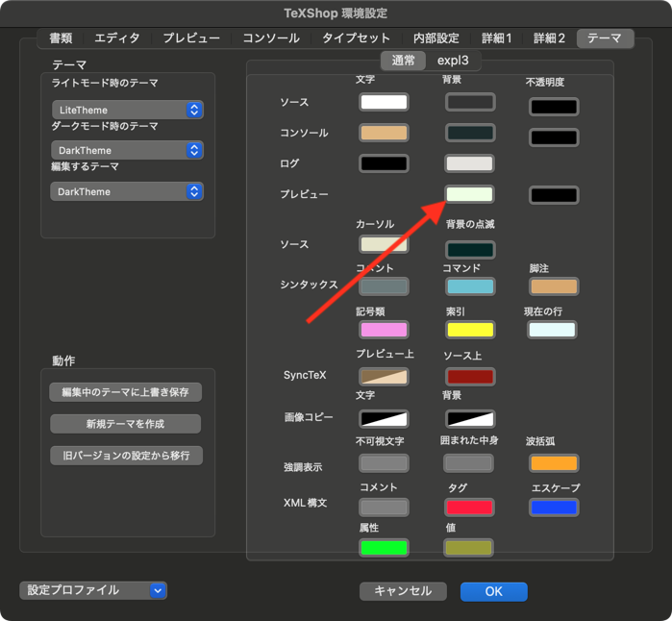Open the SyncTeX ソース上 red well
This screenshot has width=672, height=621.
pos(470,377)
